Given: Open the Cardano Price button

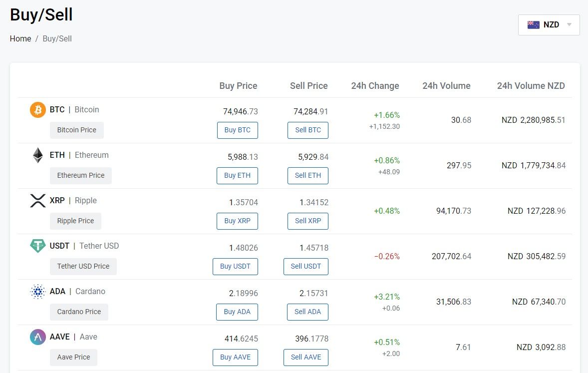Looking at the screenshot, I should point(79,312).
